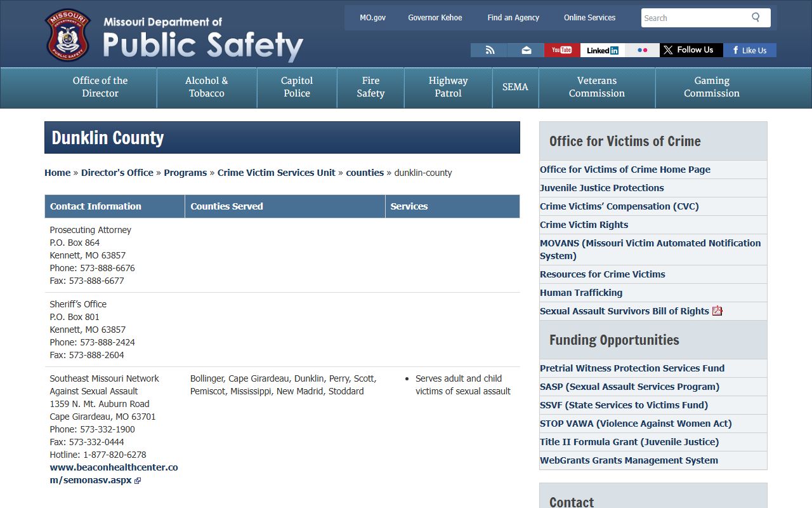Open Crime Victims' Compensation (CVC) link
Image resolution: width=812 pixels, height=508 pixels.
(x=619, y=206)
